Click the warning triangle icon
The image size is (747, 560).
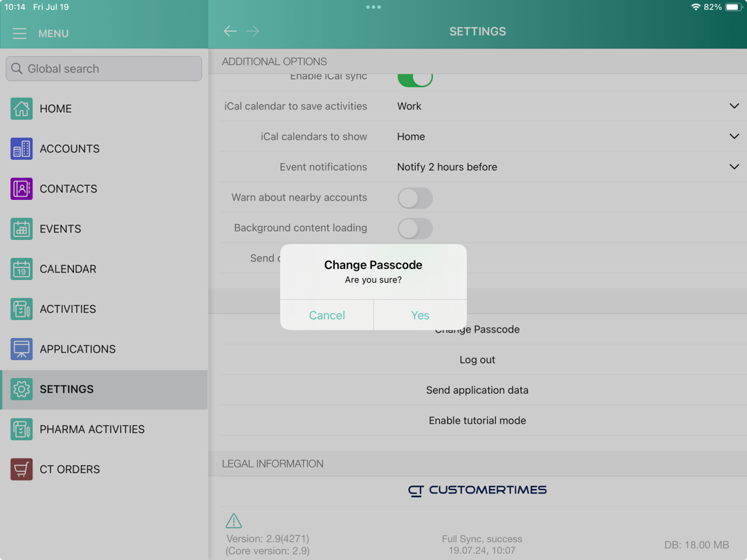(x=234, y=521)
